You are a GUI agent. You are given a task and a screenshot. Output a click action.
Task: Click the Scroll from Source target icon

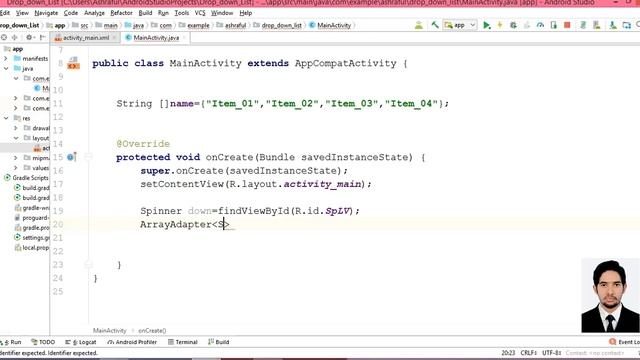tap(4, 38)
